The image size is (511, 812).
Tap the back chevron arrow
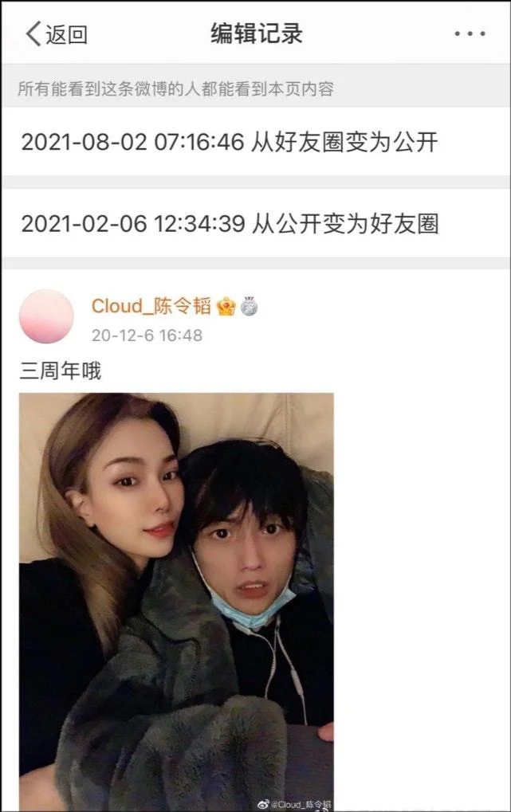[x=33, y=34]
